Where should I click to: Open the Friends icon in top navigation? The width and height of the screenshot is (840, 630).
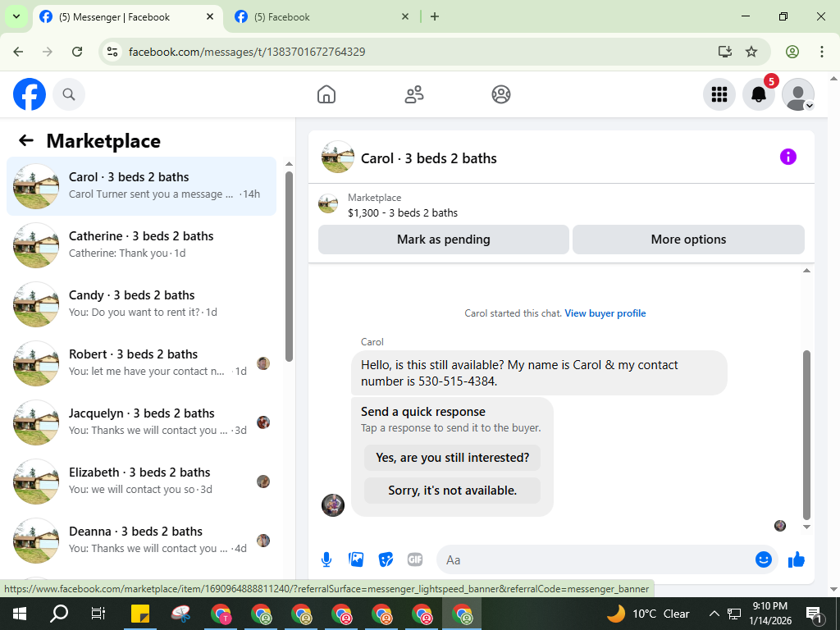coord(413,94)
